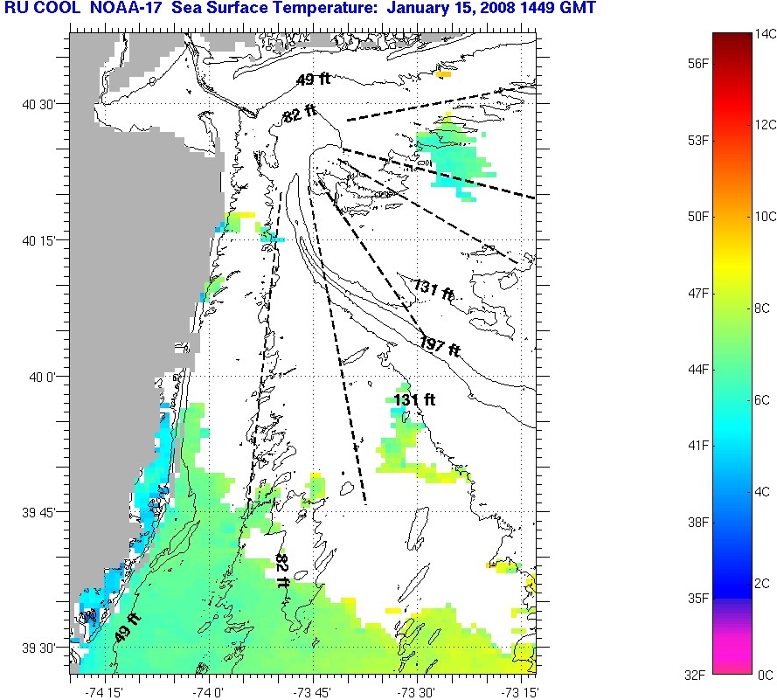Click the '56F' colorbar label
777x700 pixels.
pos(698,64)
